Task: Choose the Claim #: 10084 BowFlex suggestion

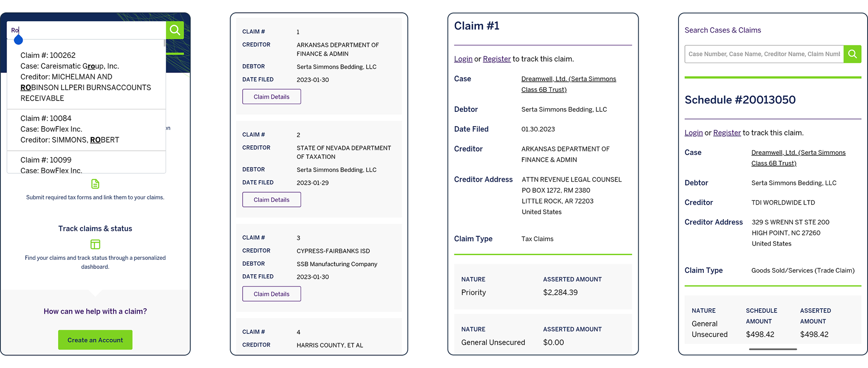Action: pyautogui.click(x=86, y=129)
